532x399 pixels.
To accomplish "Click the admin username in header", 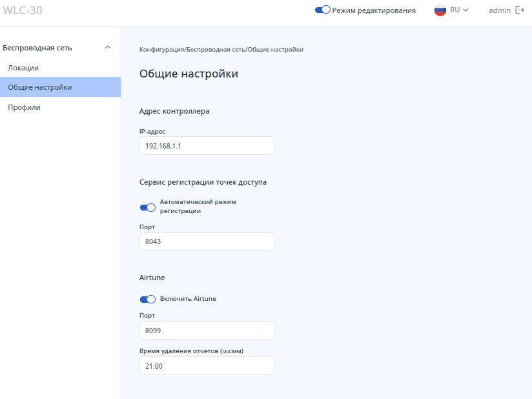I will tap(500, 10).
